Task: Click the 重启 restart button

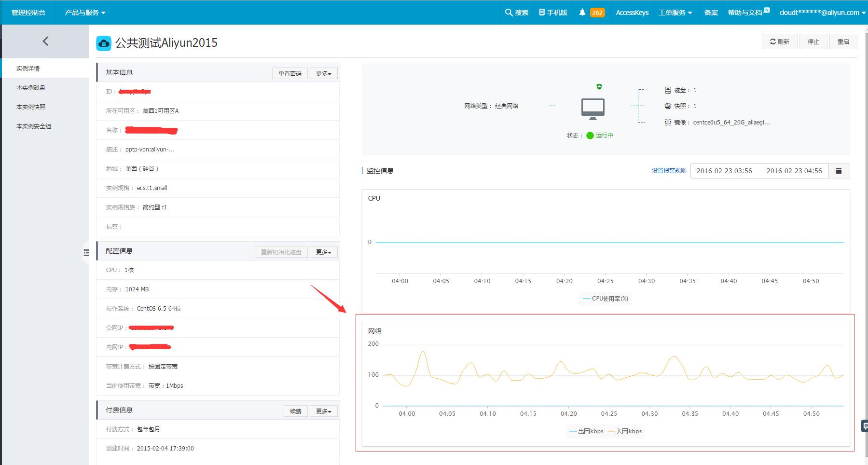Action: pyautogui.click(x=843, y=41)
